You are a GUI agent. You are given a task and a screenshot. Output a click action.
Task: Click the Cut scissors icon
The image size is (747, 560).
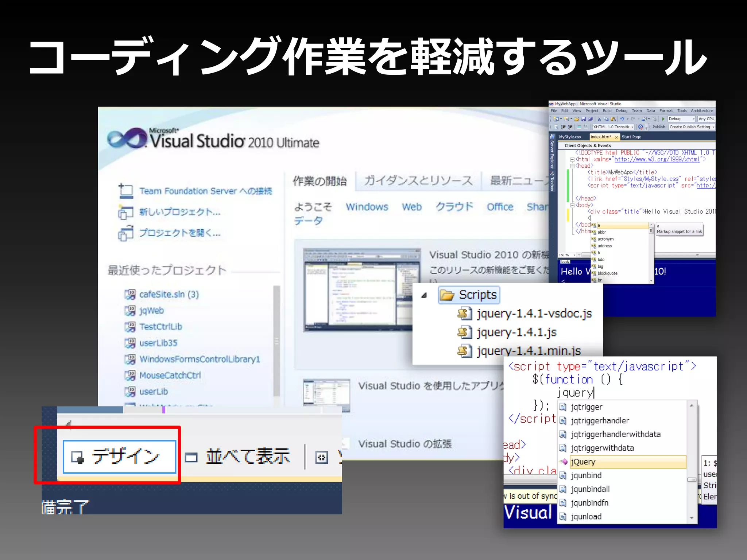click(599, 119)
